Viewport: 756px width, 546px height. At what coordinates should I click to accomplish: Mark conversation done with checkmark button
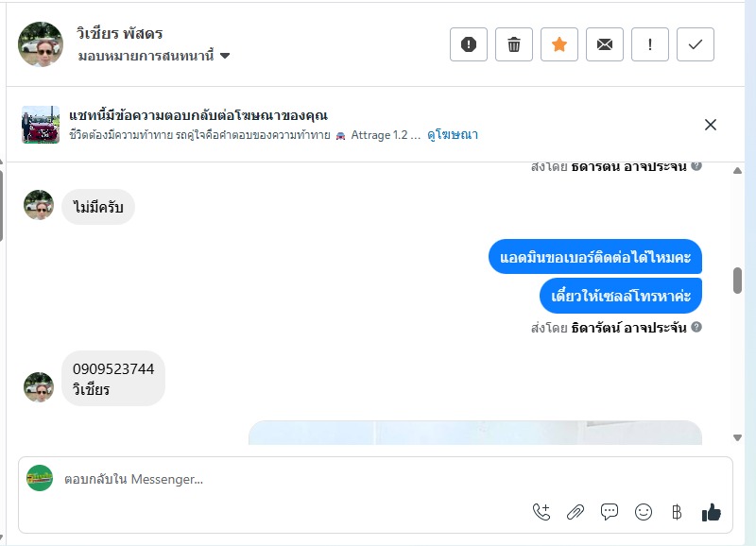point(695,44)
